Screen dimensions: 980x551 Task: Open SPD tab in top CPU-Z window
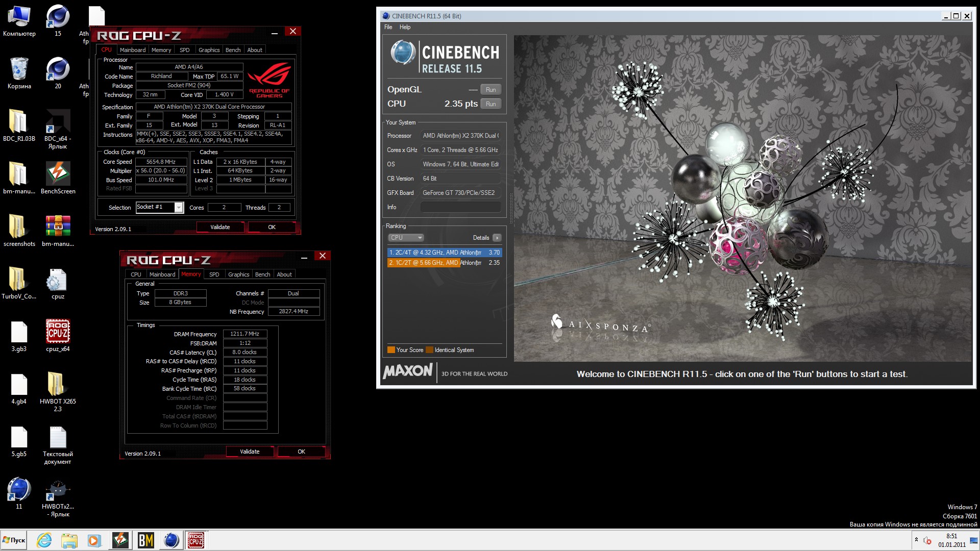point(185,50)
